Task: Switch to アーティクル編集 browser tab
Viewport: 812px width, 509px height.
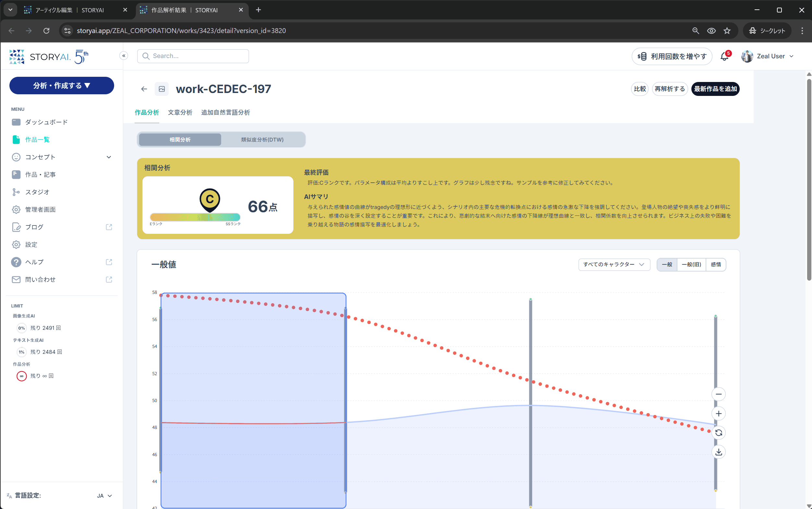Action: point(76,10)
